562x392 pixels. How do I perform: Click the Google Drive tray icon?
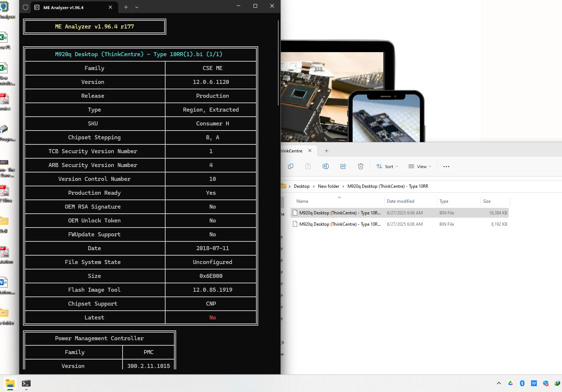pos(511,383)
